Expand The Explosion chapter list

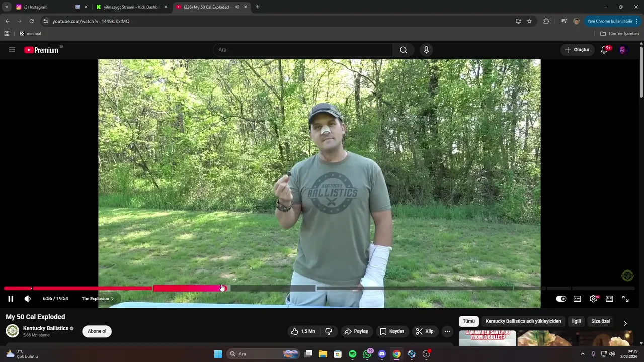tap(98, 299)
